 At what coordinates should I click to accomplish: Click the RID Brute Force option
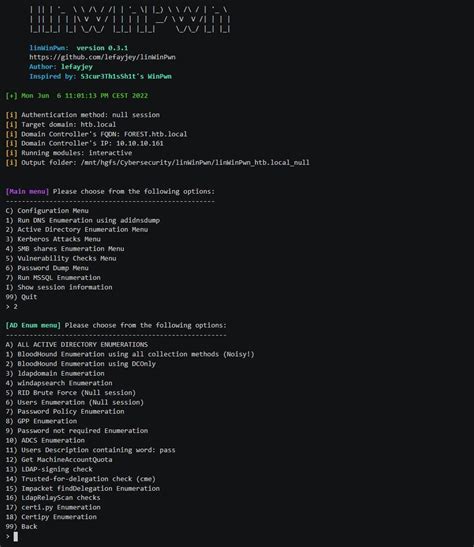point(71,392)
